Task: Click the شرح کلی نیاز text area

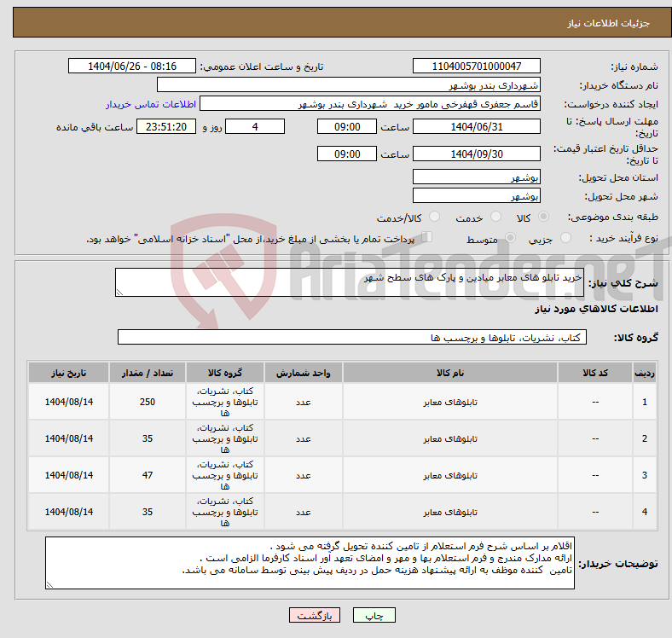Action: [x=350, y=282]
